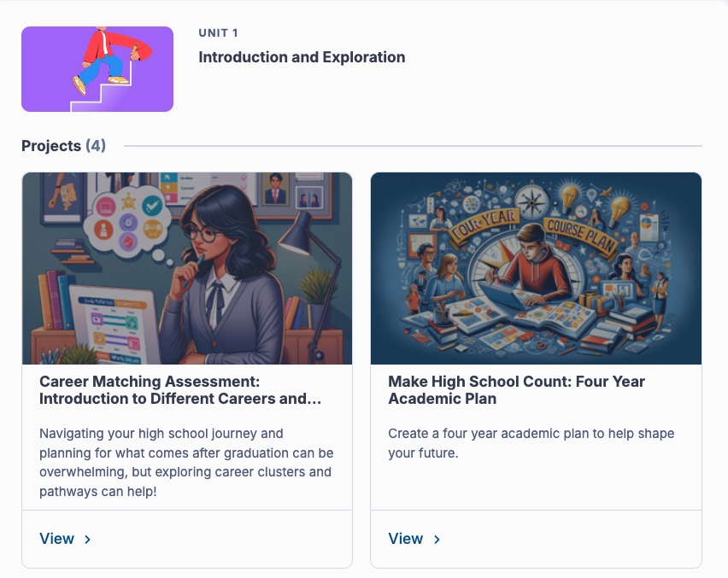This screenshot has width=728, height=578.
Task: Open the View link for Four Year Academic Plan
Action: coord(406,539)
